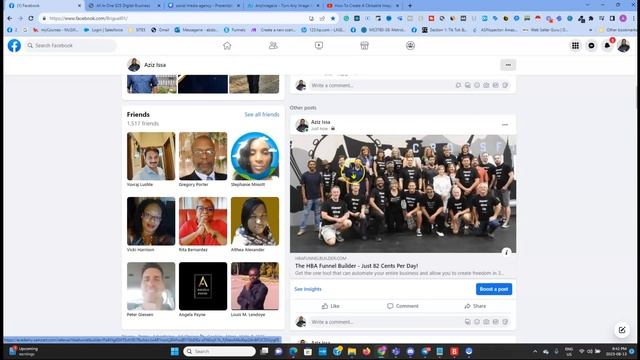Open the Facebook logo home link
Viewport: 640px width, 360px height.
[x=14, y=45]
